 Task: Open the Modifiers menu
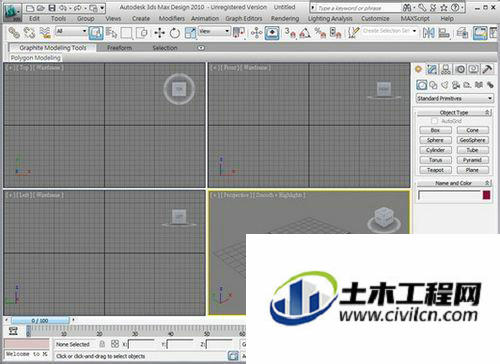172,19
